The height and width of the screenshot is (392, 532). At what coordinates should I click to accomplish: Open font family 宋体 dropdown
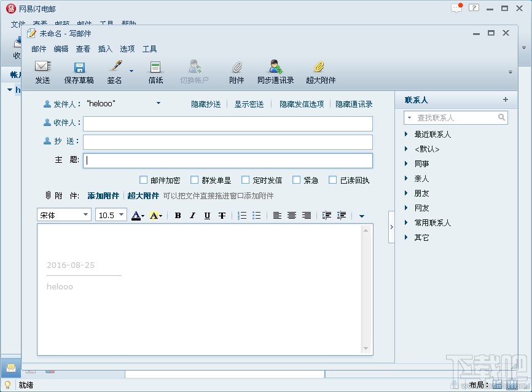click(x=85, y=214)
